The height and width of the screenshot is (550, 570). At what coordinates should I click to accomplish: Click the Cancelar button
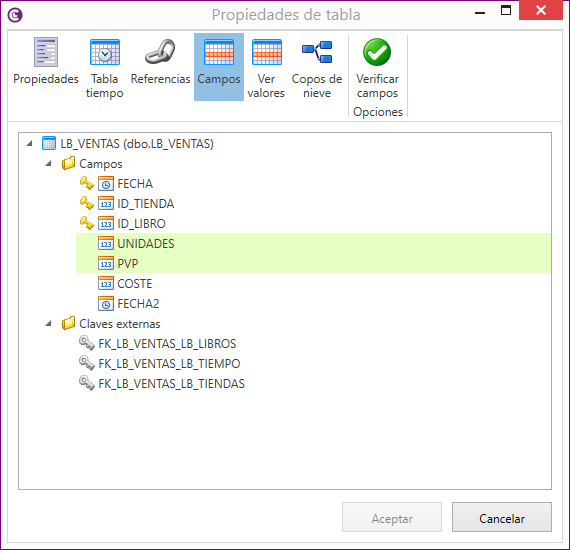tap(502, 517)
